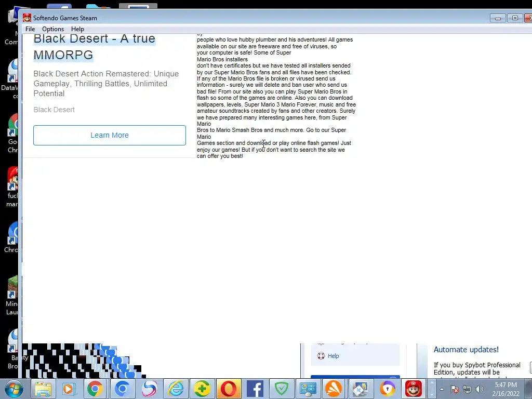Open the File menu
532x399 pixels.
(x=30, y=29)
